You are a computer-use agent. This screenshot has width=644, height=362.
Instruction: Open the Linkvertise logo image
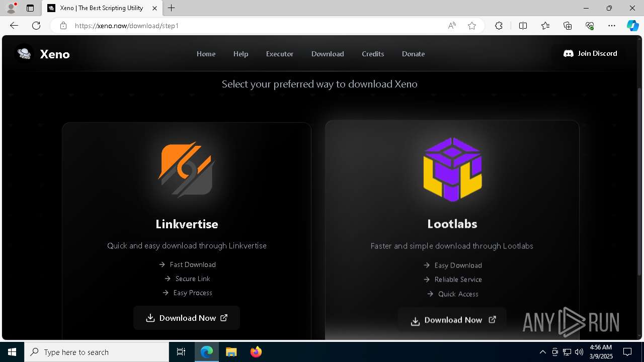(x=187, y=169)
